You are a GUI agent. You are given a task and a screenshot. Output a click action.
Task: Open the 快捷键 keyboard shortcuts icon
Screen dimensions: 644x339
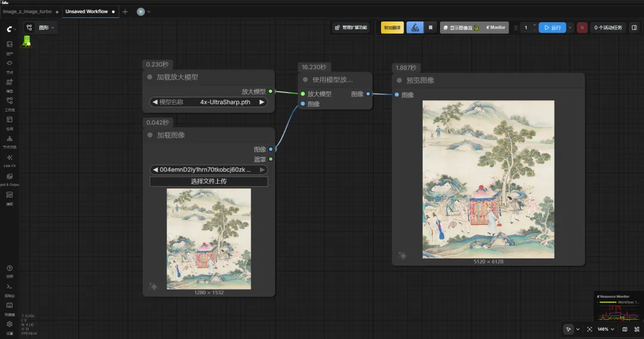pyautogui.click(x=10, y=306)
